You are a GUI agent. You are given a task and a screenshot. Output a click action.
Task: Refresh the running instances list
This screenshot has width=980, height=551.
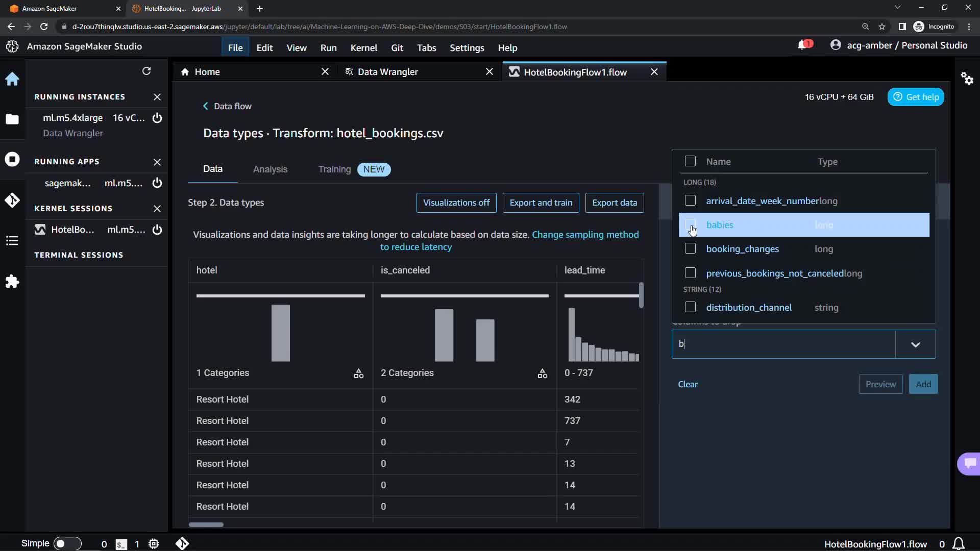(146, 71)
